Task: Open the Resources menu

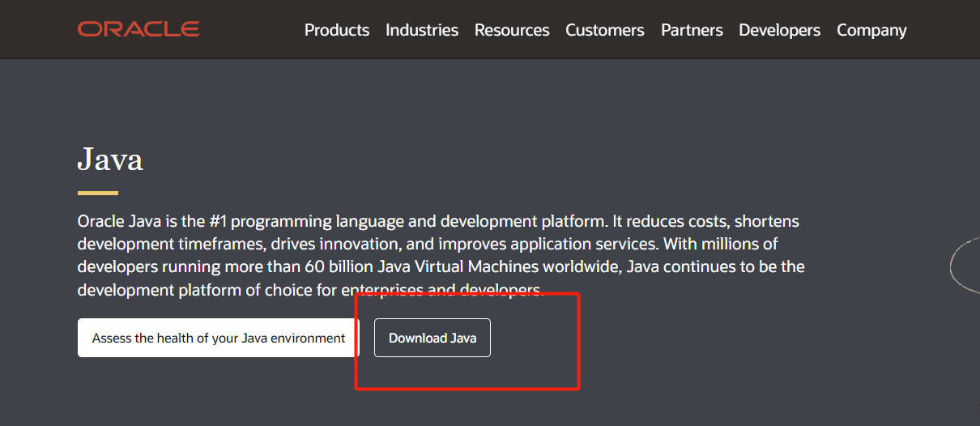Action: (x=512, y=30)
